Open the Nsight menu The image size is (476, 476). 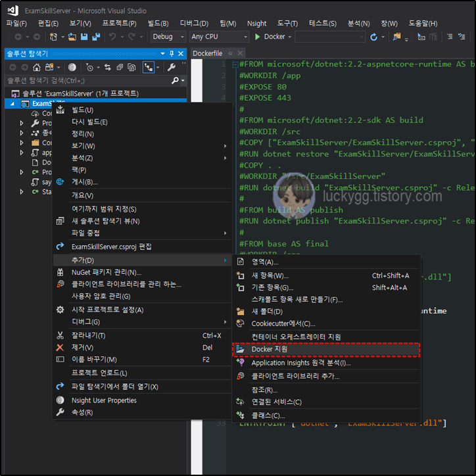tap(257, 24)
